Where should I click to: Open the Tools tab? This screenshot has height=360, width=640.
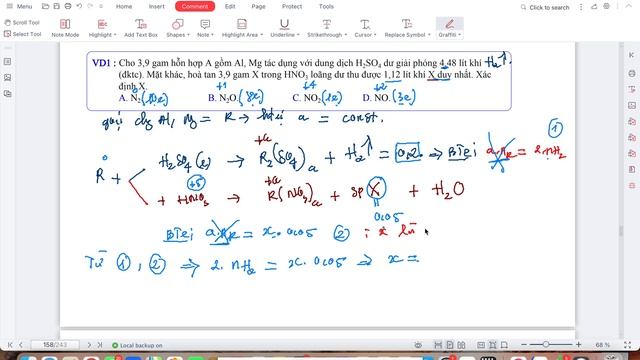point(326,7)
